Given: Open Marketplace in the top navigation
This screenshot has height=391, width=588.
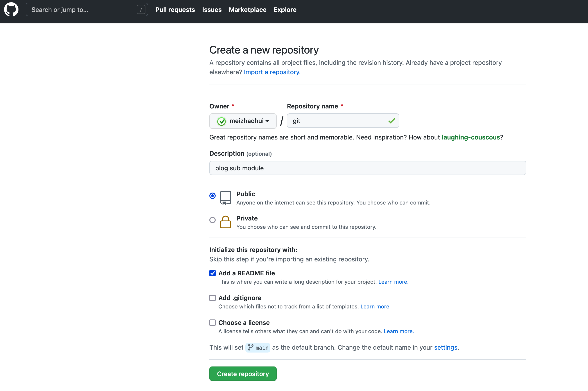Looking at the screenshot, I should coord(247,10).
